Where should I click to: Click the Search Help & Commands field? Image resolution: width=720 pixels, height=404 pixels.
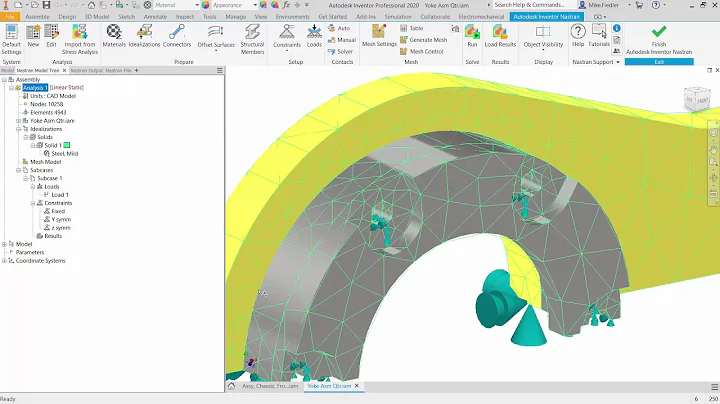534,5
